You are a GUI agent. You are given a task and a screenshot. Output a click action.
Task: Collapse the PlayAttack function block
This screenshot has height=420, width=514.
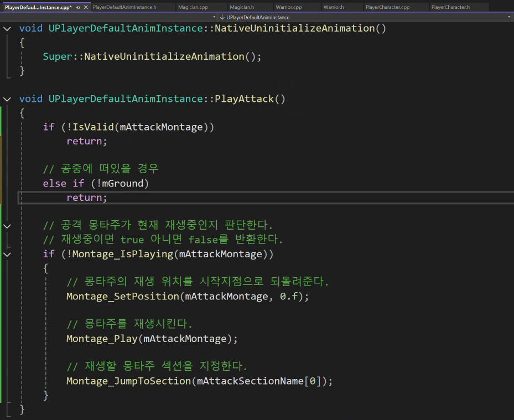(7, 99)
